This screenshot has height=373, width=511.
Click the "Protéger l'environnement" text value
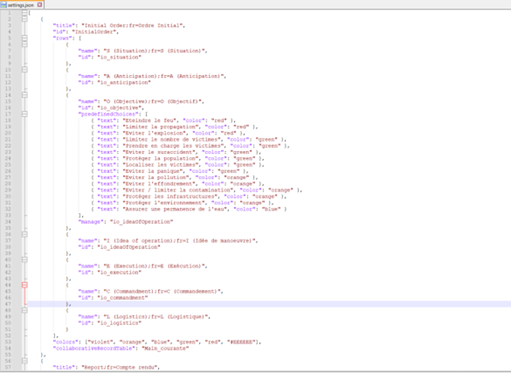click(x=163, y=203)
